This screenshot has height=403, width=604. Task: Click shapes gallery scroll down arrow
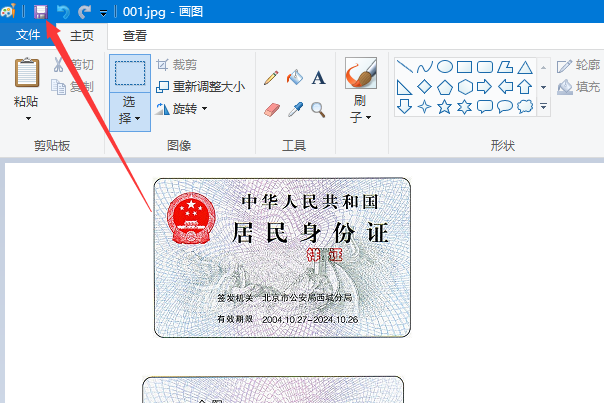coord(544,87)
